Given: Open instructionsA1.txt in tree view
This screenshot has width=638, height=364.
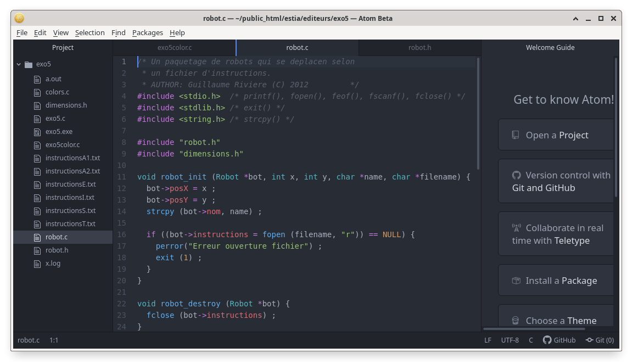Looking at the screenshot, I should tap(73, 158).
